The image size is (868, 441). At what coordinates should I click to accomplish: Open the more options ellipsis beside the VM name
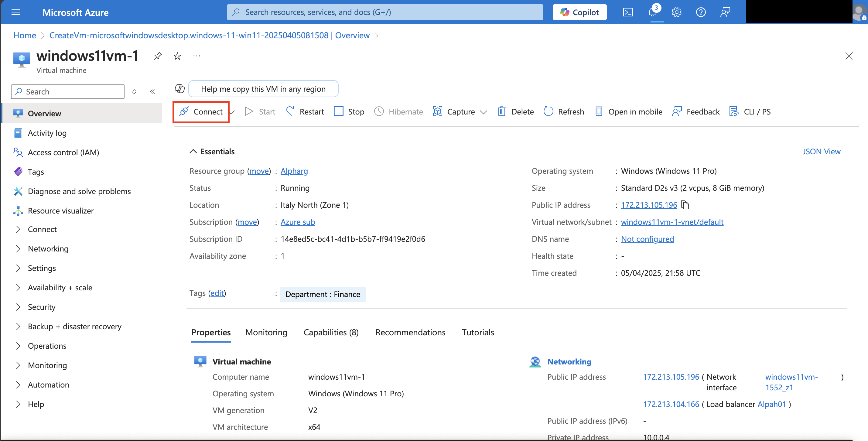coord(197,56)
